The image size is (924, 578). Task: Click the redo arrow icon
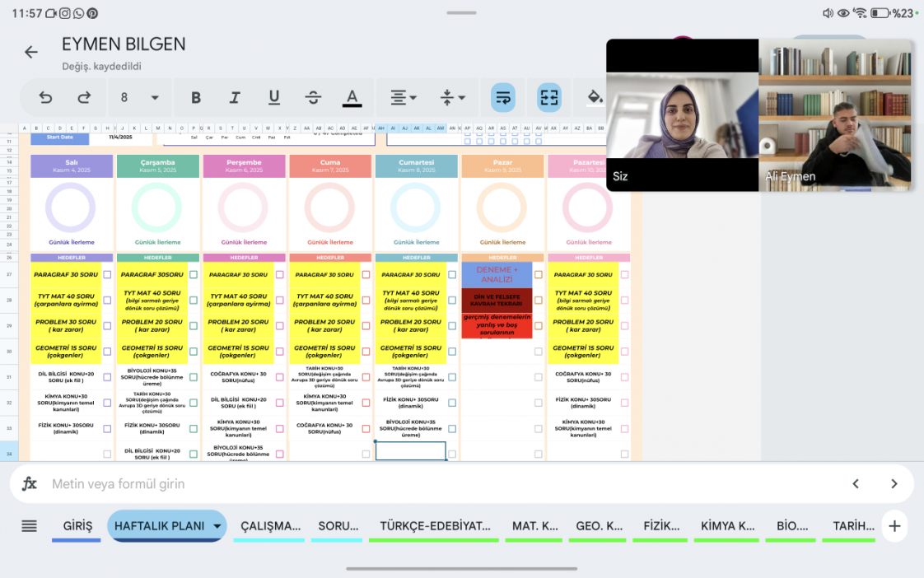point(84,98)
